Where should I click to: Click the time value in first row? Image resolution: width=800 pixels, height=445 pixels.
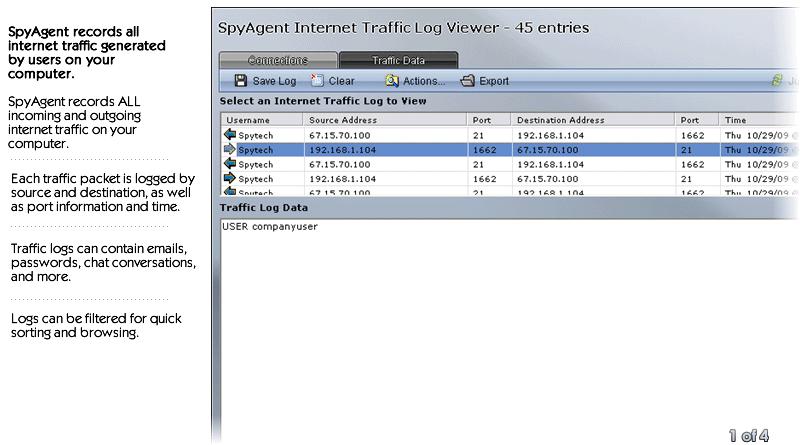click(x=760, y=135)
